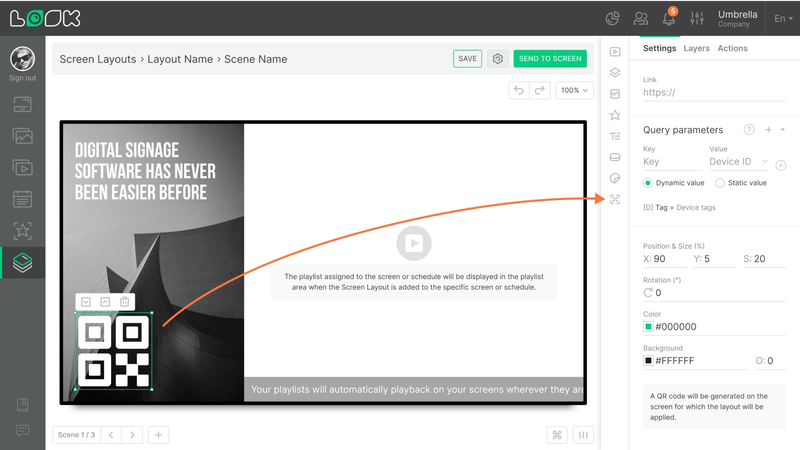This screenshot has width=800, height=450.
Task: Open Query parameters help icon
Action: pyautogui.click(x=748, y=130)
